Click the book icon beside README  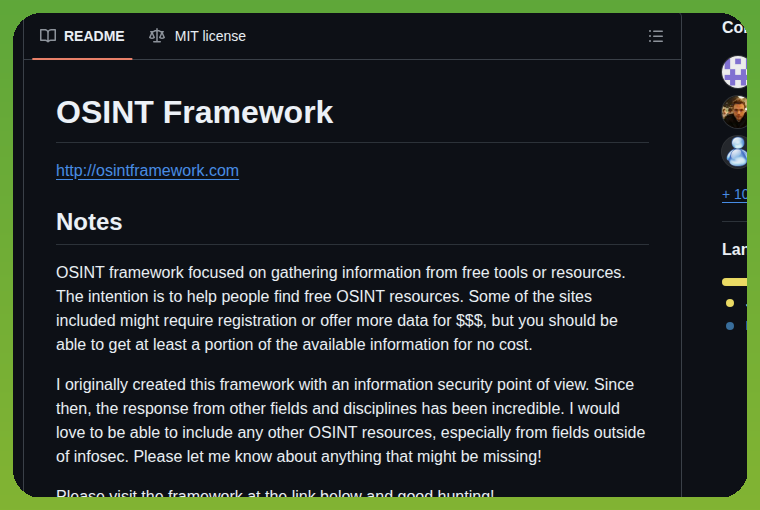point(48,36)
